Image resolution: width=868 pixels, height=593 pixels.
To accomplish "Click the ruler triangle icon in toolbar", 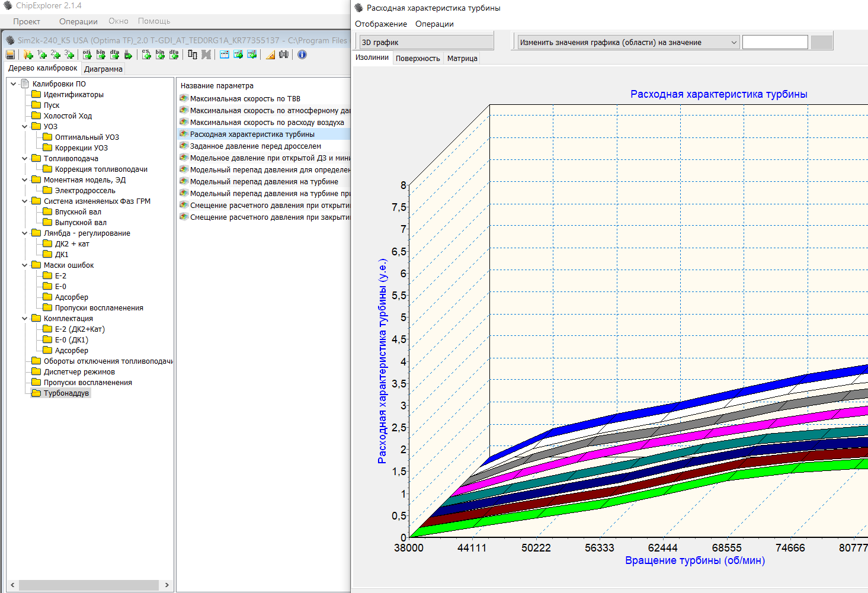I will click(270, 55).
